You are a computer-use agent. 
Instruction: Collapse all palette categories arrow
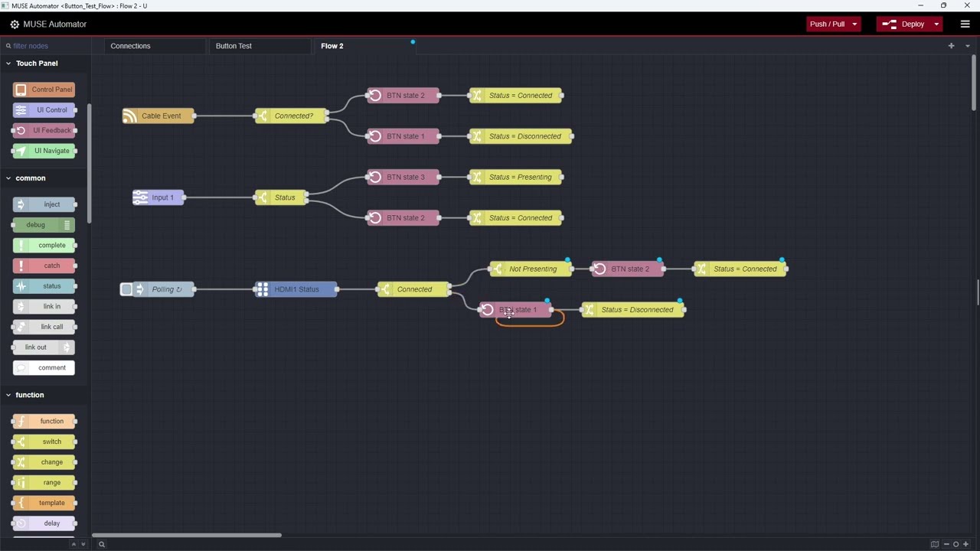point(73,544)
